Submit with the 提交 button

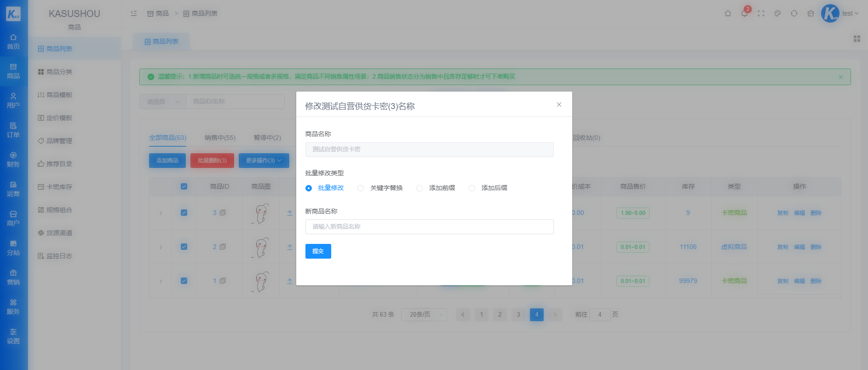point(318,251)
